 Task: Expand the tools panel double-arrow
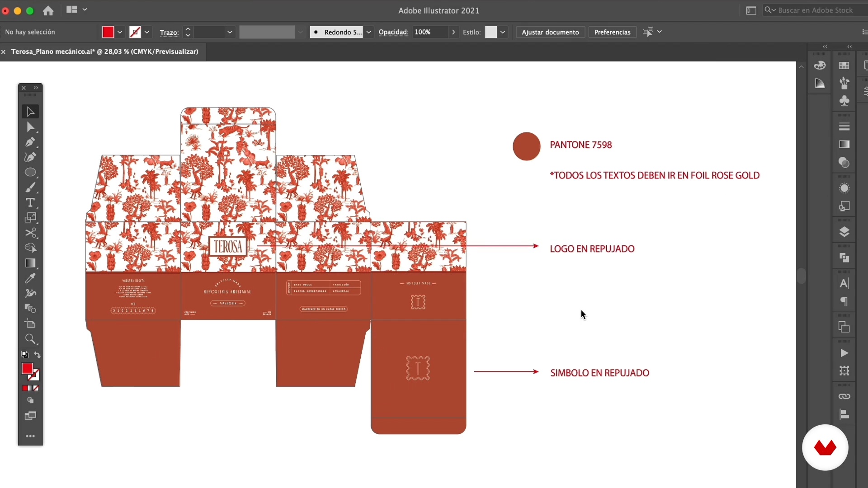click(36, 88)
